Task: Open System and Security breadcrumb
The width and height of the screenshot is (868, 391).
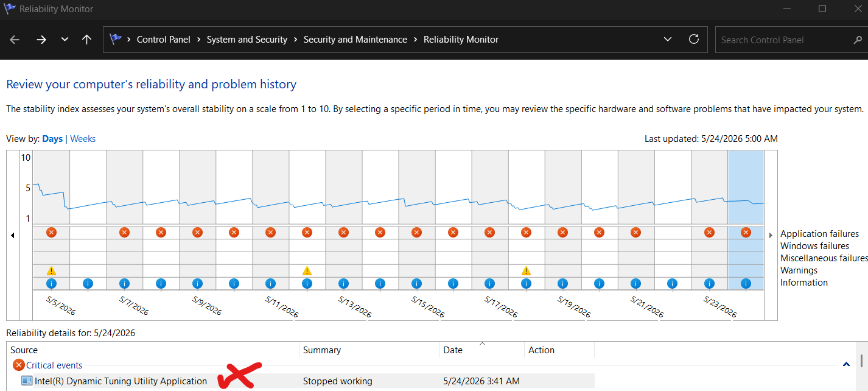Action: point(247,40)
